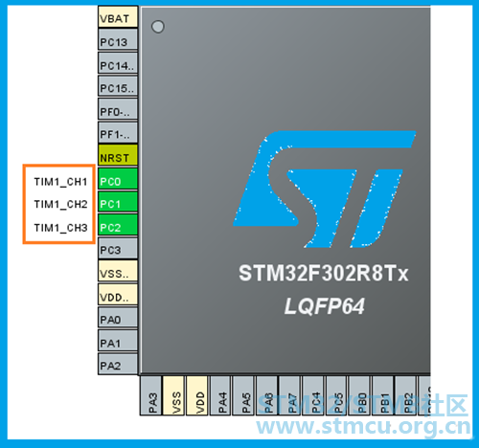Click the TIM1_CH1 signal label
The image size is (479, 448).
point(60,182)
